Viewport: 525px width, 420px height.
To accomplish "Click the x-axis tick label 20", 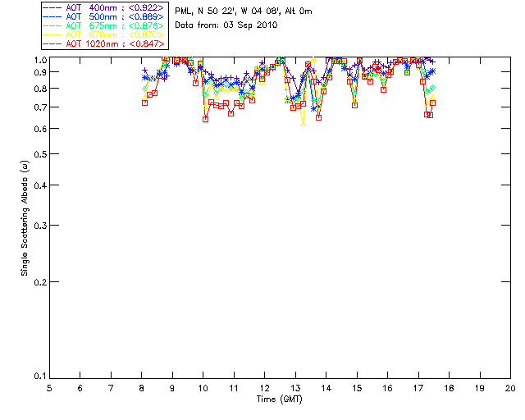I will click(509, 388).
